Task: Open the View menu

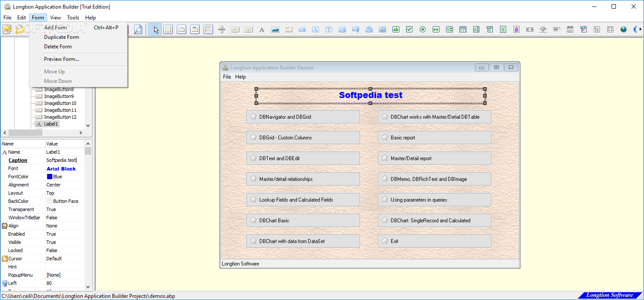Action: tap(55, 18)
